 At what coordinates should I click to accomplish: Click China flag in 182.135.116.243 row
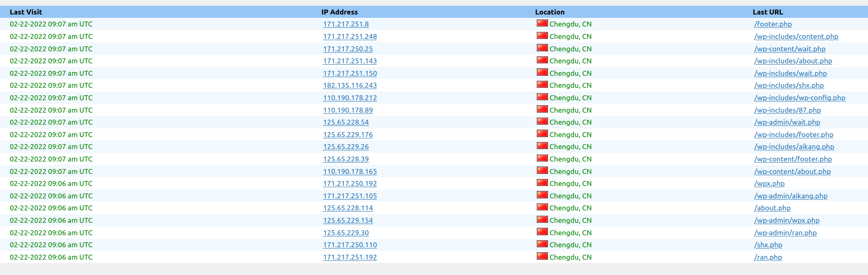(542, 84)
